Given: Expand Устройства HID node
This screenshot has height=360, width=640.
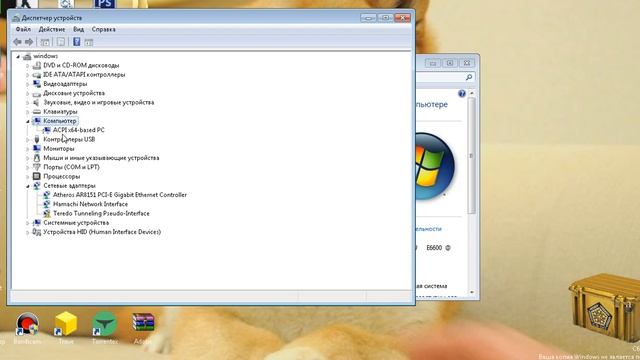Looking at the screenshot, I should coord(28,232).
